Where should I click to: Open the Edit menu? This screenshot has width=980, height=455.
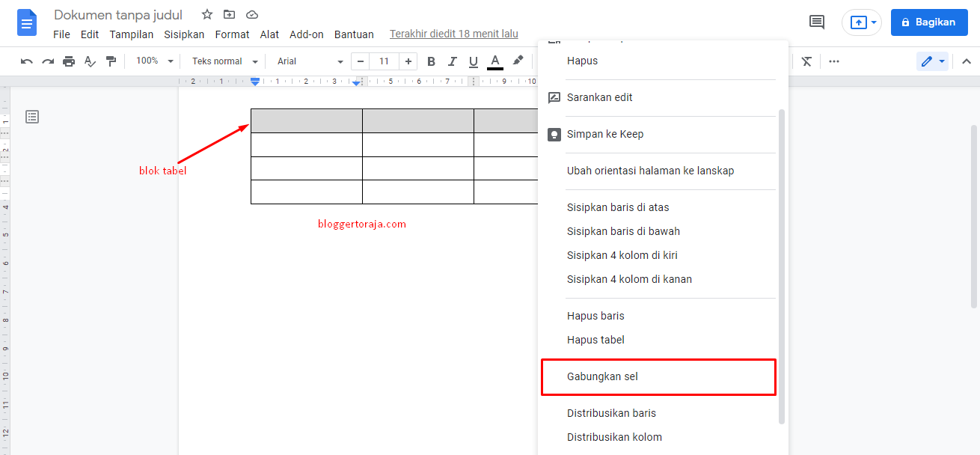point(90,34)
